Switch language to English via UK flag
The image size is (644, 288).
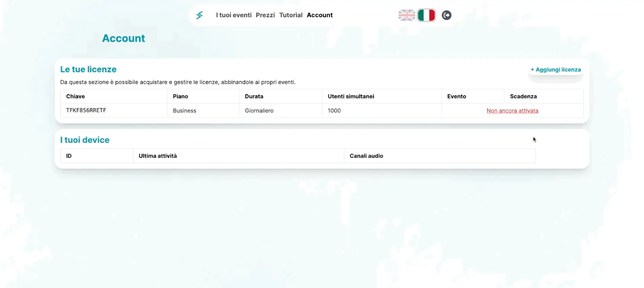pos(407,15)
